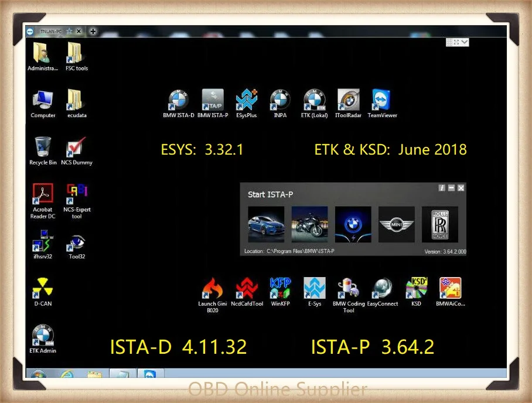This screenshot has width=532, height=403.
Task: Click the star on TNLAN-PC tab
Action: [x=70, y=31]
